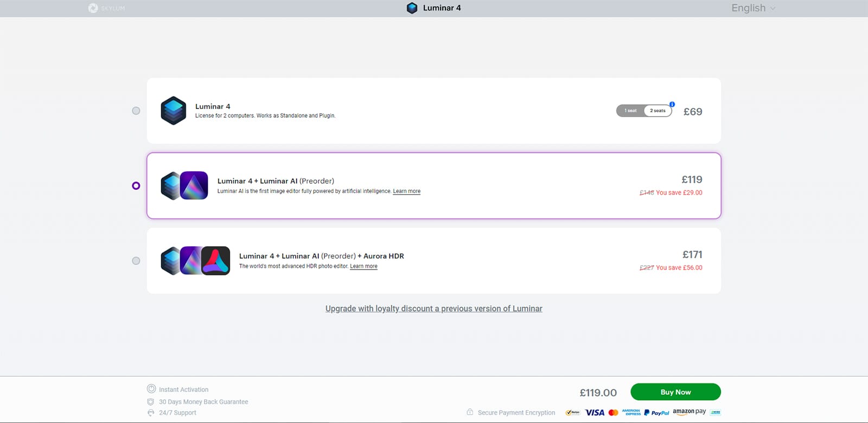868x423 pixels.
Task: Click the Instant Activation text
Action: click(x=183, y=389)
